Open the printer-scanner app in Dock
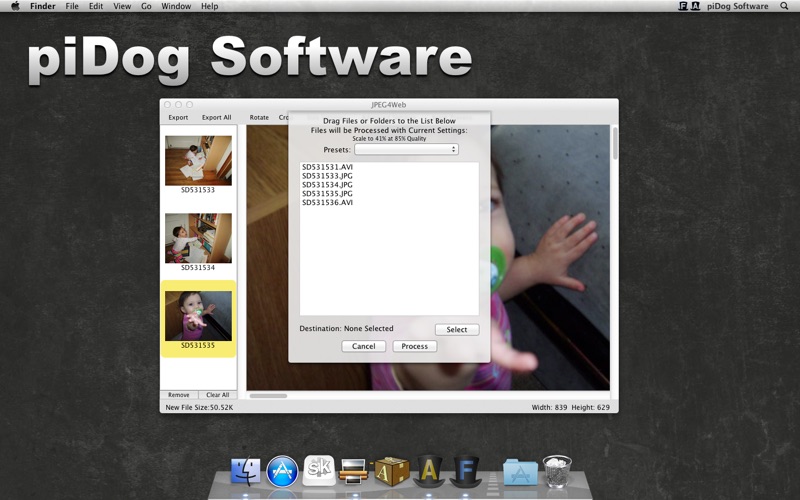 click(x=353, y=470)
